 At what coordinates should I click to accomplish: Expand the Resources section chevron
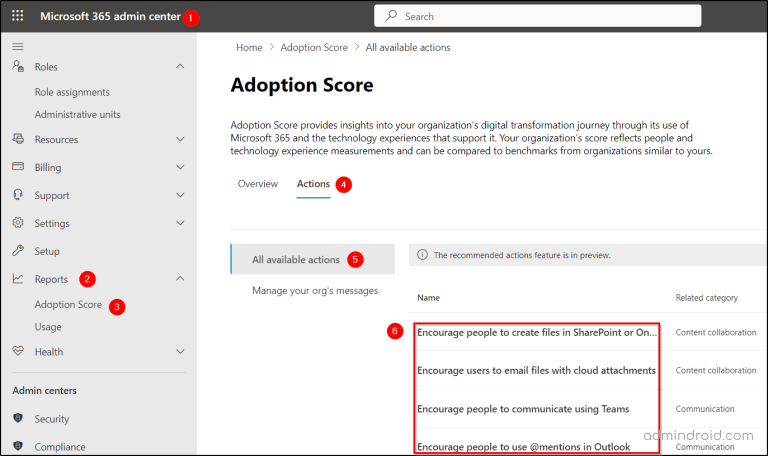[180, 139]
